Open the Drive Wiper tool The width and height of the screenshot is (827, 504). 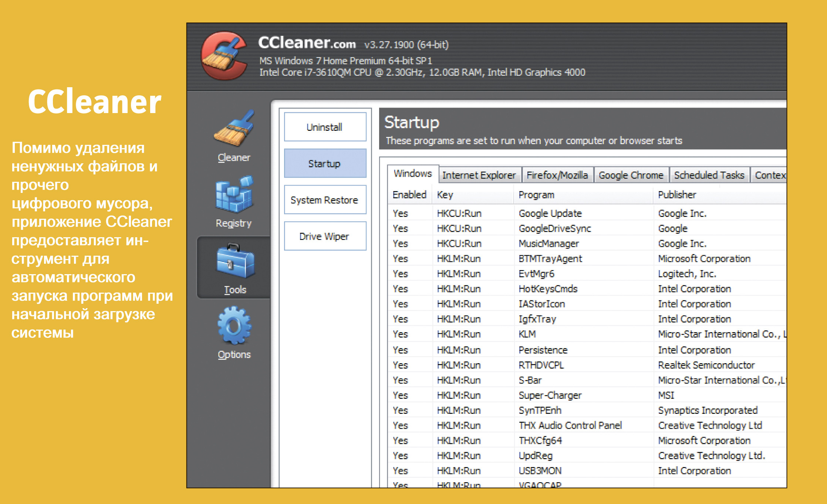pyautogui.click(x=325, y=236)
